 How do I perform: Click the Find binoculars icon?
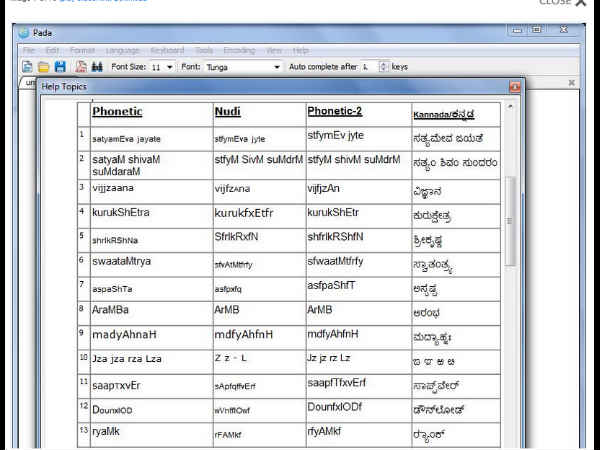coord(97,67)
